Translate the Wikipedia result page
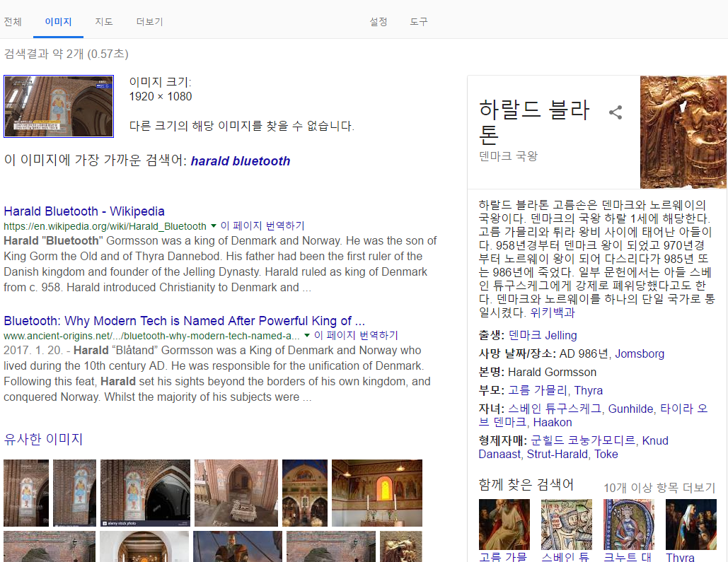Screen dimensions: 728x562 (262, 226)
